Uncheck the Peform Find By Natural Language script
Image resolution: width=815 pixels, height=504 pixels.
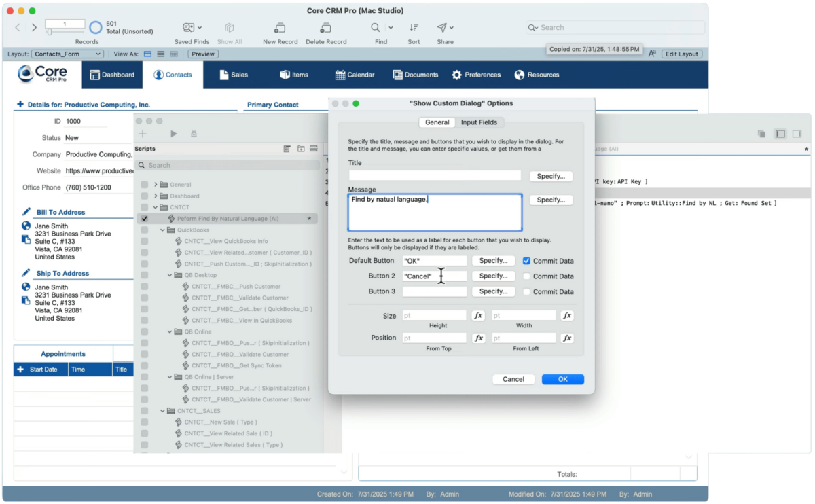point(144,219)
